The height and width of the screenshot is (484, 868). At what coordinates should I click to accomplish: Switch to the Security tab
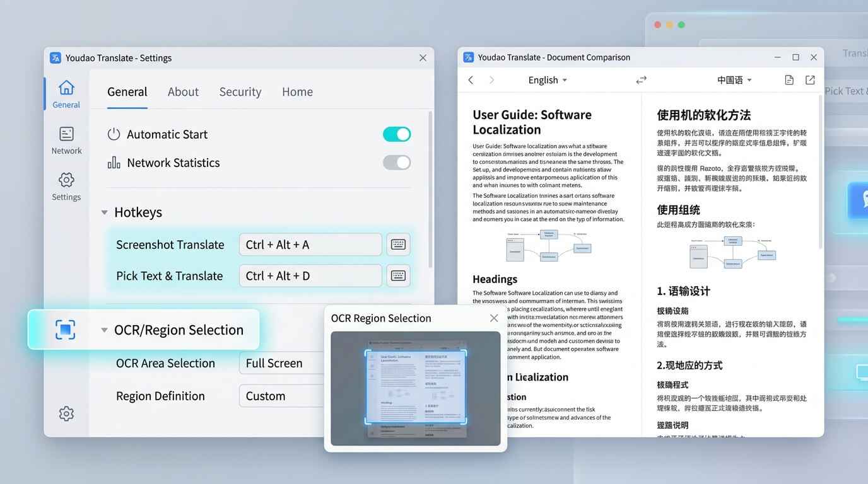[x=240, y=92]
